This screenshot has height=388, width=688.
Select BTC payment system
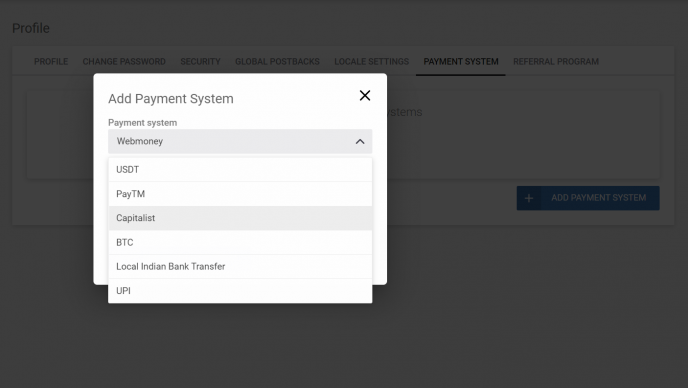coord(240,242)
